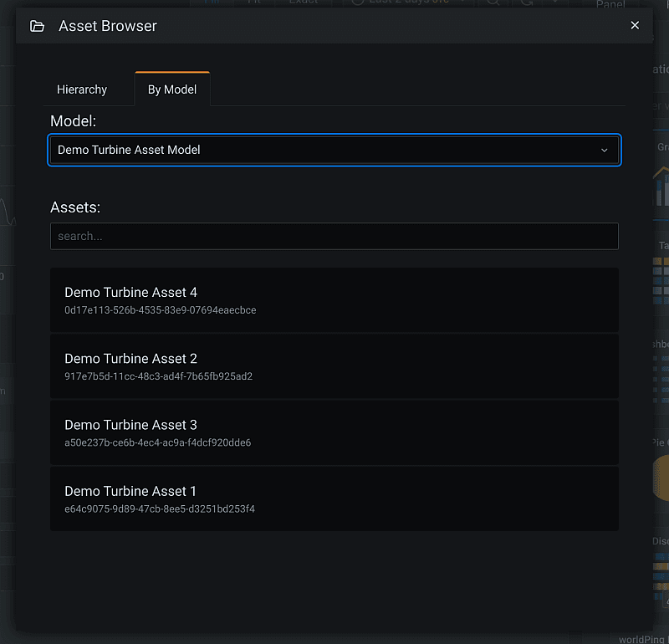Click the refresh icon in the top toolbar
The width and height of the screenshot is (669, 644).
[x=527, y=3]
